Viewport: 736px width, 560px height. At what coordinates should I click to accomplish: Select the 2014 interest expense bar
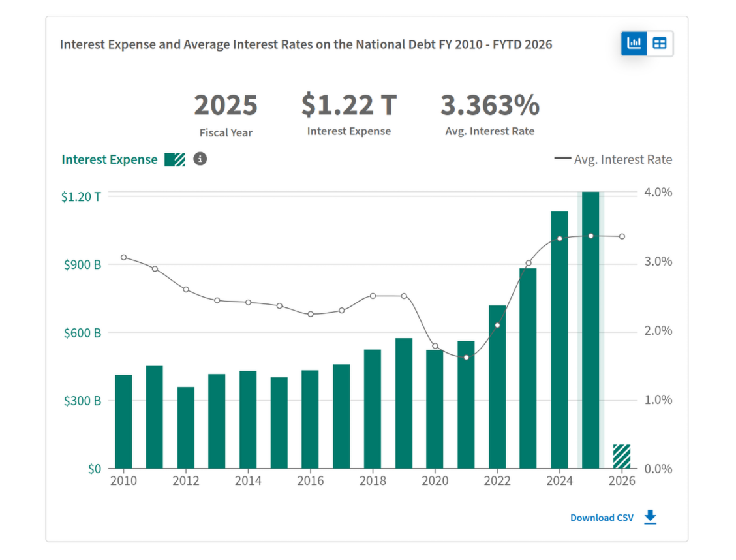(x=248, y=420)
